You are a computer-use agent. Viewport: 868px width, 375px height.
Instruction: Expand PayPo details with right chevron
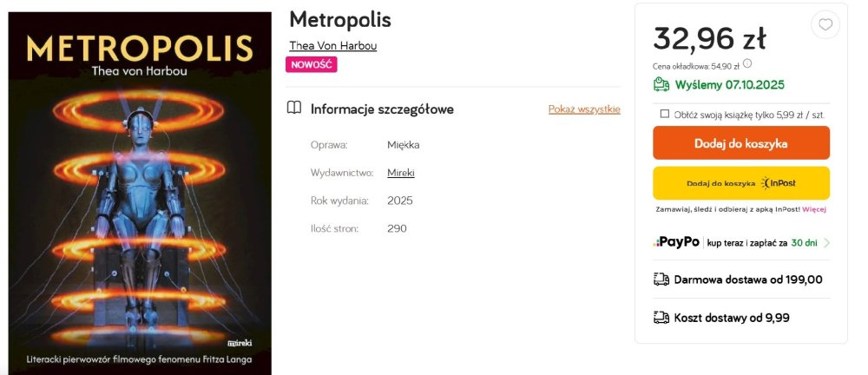(826, 243)
